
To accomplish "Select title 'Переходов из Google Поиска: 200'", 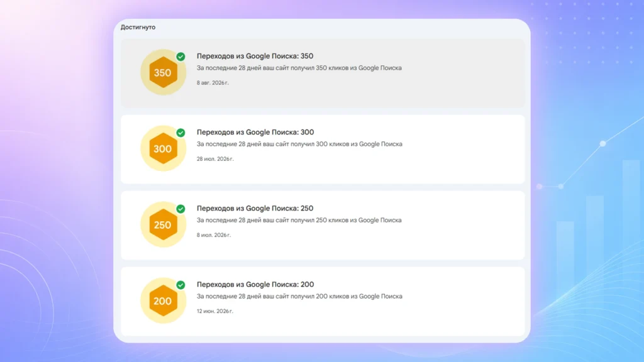I will click(255, 285).
